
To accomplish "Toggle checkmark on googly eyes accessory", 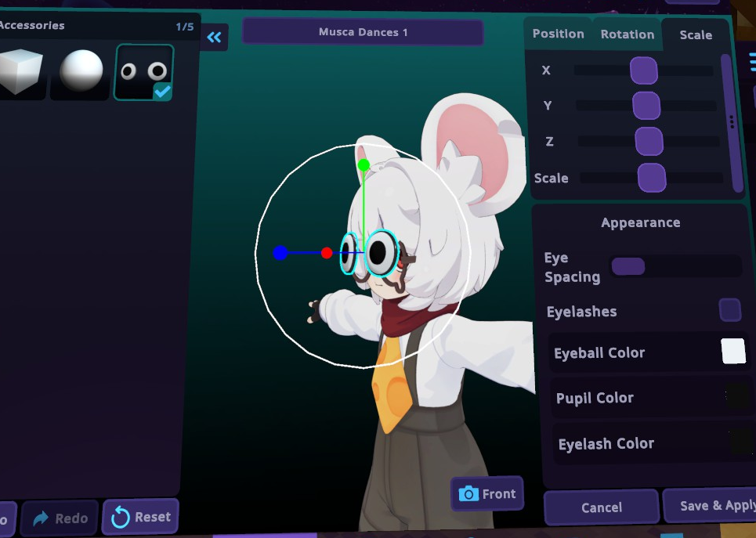I will [x=162, y=91].
